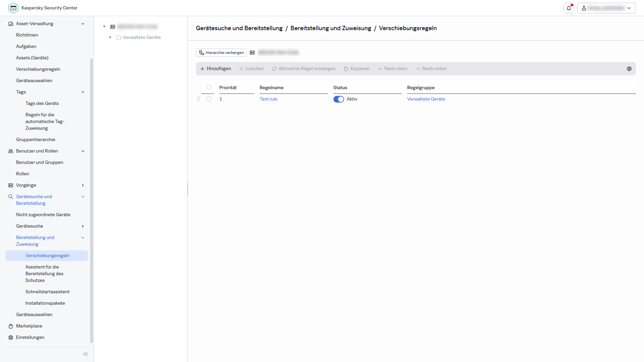
Task: Toggle the Aktiv status switch
Action: [x=338, y=99]
